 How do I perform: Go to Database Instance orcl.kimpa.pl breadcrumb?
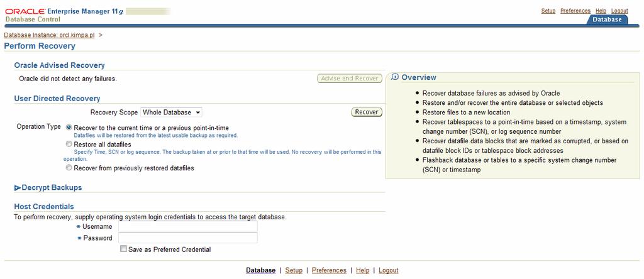(x=49, y=35)
